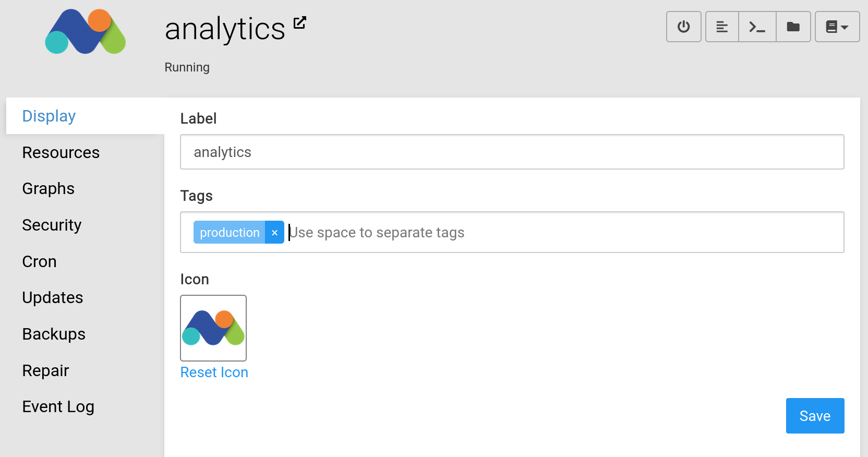Open the file manager folder icon

[793, 27]
